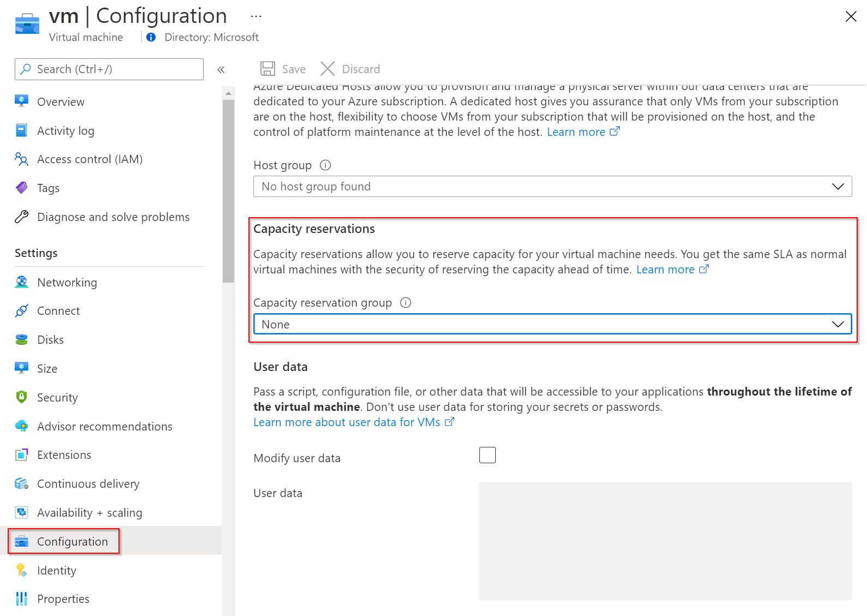
Task: Click the Host group info icon
Action: [325, 165]
